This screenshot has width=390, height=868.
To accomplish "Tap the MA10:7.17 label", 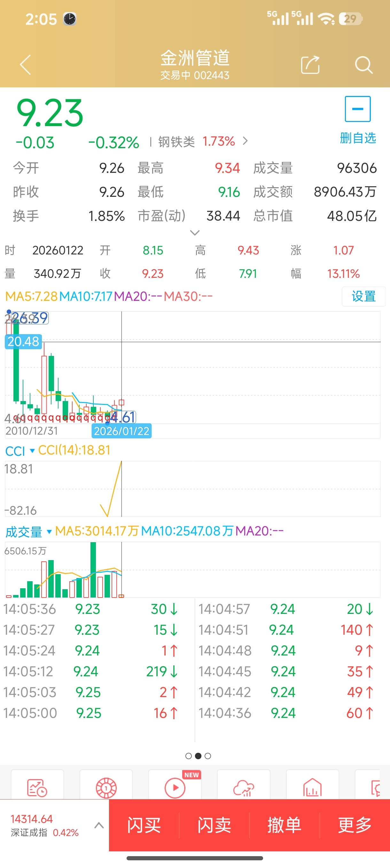I will pos(86,296).
